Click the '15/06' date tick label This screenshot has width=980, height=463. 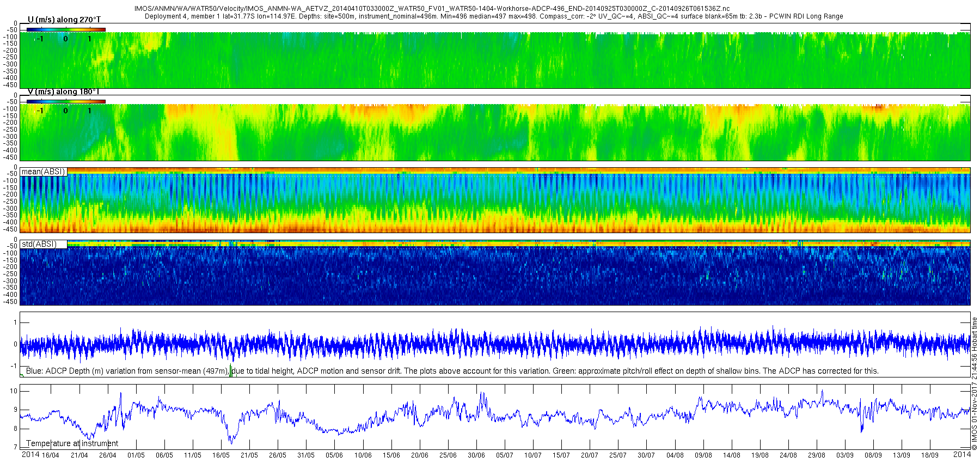391,455
